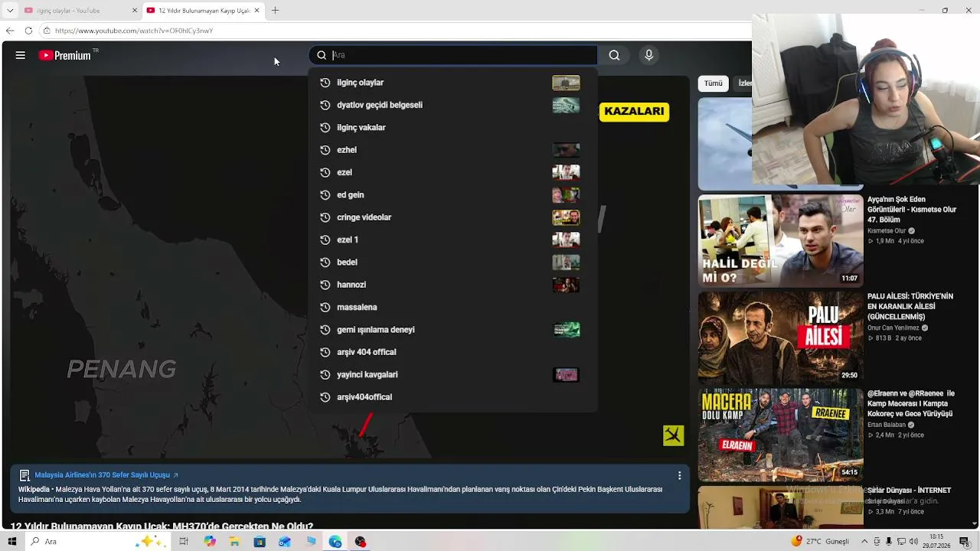Visit the 'Ertan Balaban' channel
980x551 pixels.
(887, 425)
